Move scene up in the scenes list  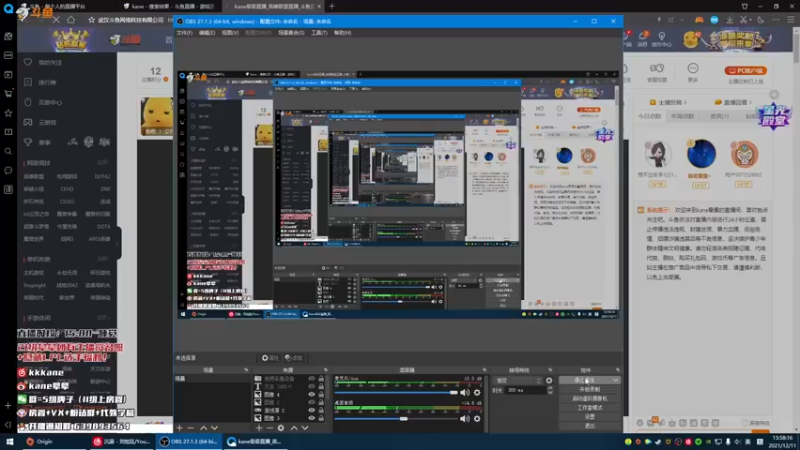click(x=203, y=428)
